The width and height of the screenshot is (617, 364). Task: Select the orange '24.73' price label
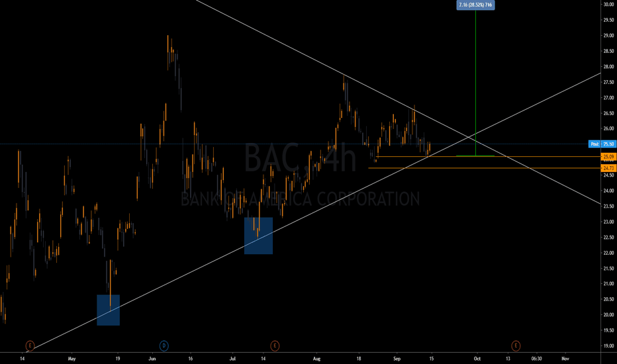click(609, 168)
